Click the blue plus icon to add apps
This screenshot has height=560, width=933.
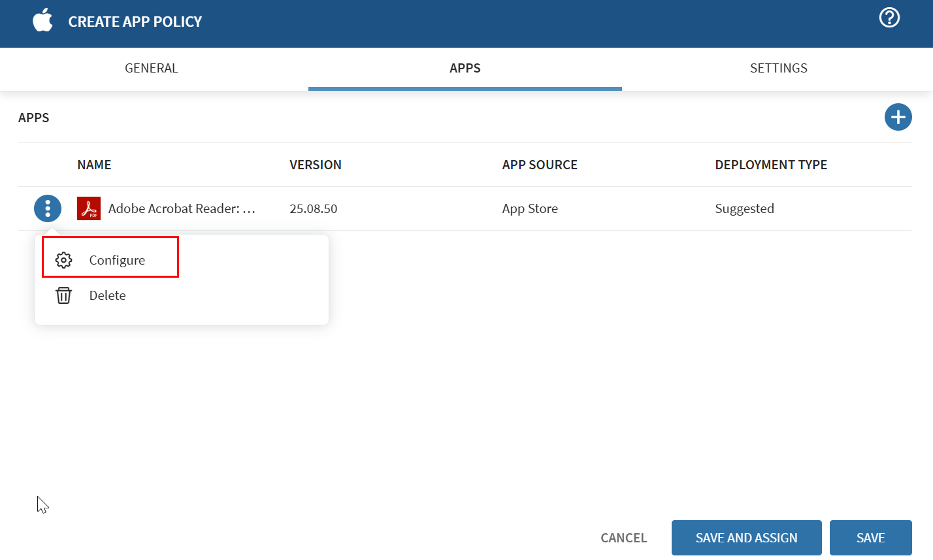pyautogui.click(x=898, y=117)
